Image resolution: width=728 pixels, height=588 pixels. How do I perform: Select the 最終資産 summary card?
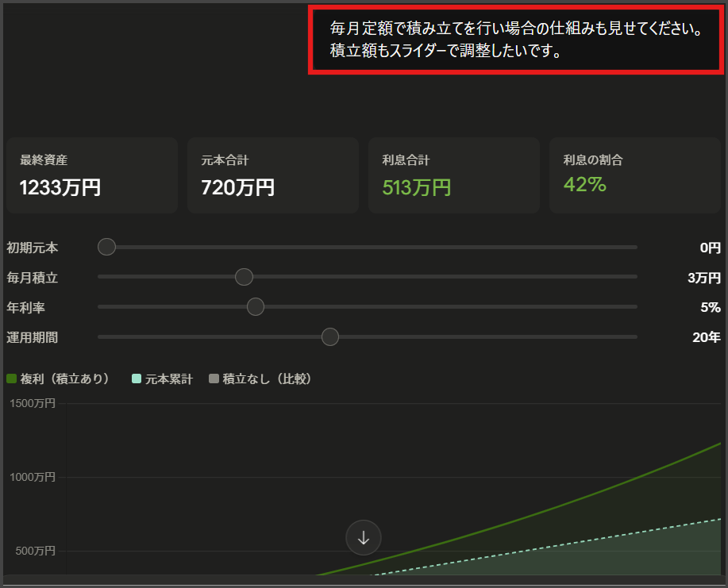[x=92, y=175]
